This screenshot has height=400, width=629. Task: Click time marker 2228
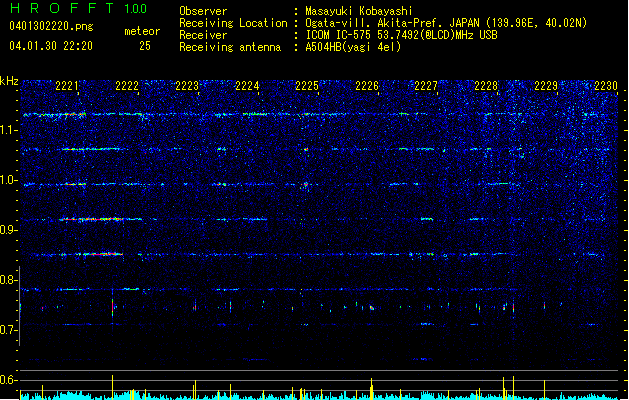coord(486,85)
